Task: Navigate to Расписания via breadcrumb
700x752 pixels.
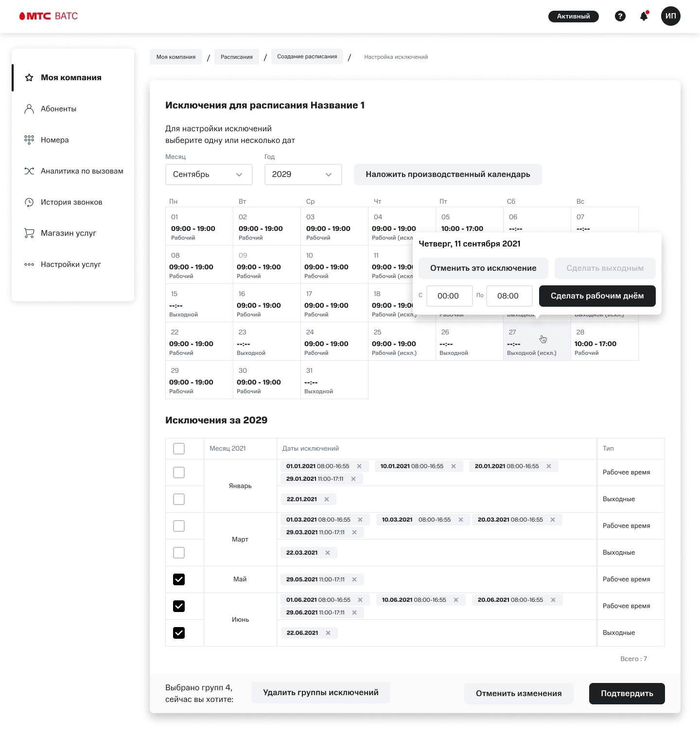Action: 237,56
